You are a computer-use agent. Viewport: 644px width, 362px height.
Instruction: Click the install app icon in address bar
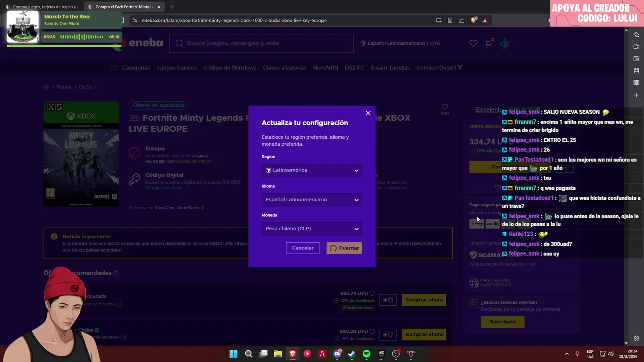(x=439, y=20)
